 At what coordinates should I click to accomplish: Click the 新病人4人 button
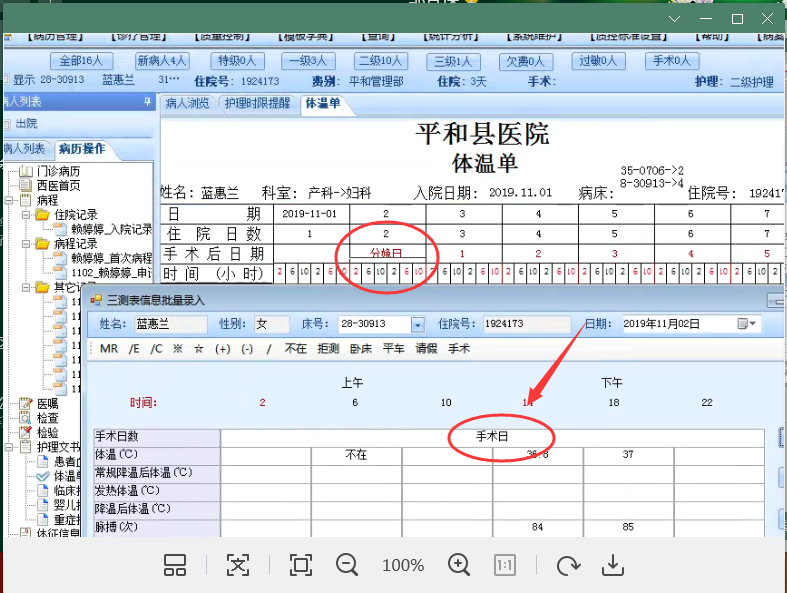pos(162,61)
